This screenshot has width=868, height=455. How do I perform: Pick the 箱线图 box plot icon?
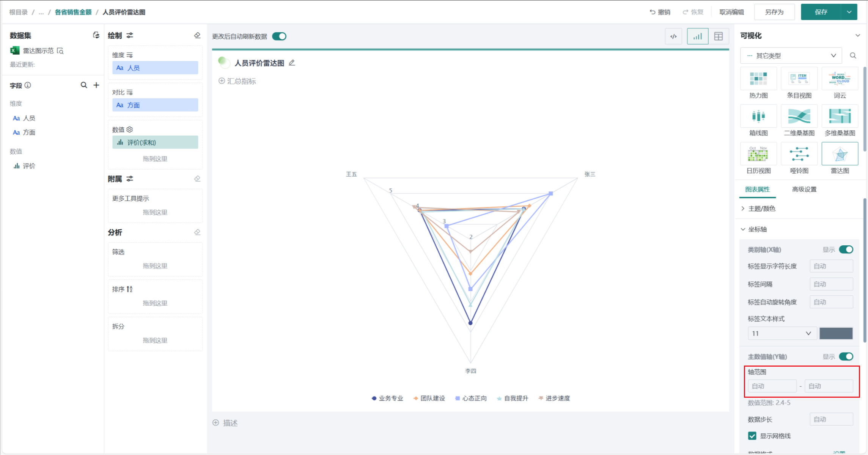[758, 116]
